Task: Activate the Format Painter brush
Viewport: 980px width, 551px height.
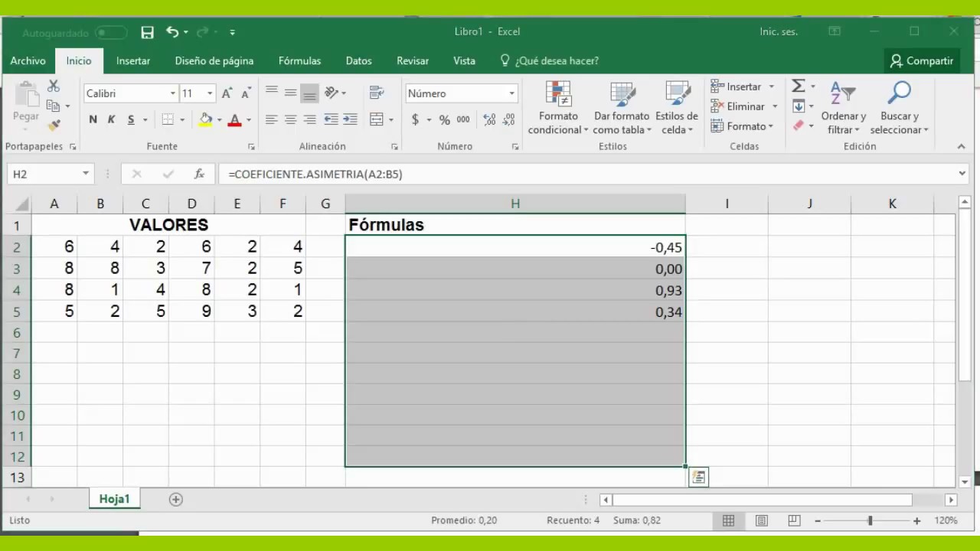Action: (54, 125)
